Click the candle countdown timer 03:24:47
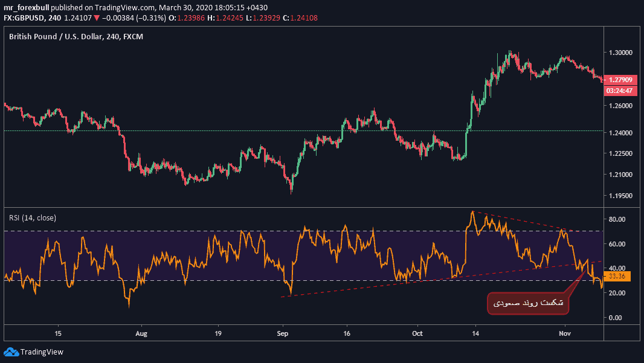The image size is (644, 363). tap(620, 91)
